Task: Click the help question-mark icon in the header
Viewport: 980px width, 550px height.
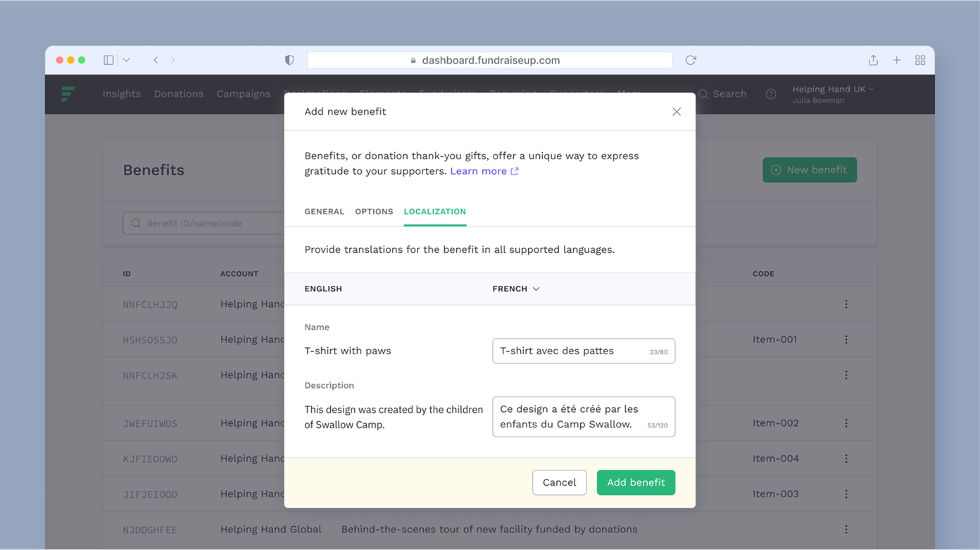Action: click(x=770, y=94)
